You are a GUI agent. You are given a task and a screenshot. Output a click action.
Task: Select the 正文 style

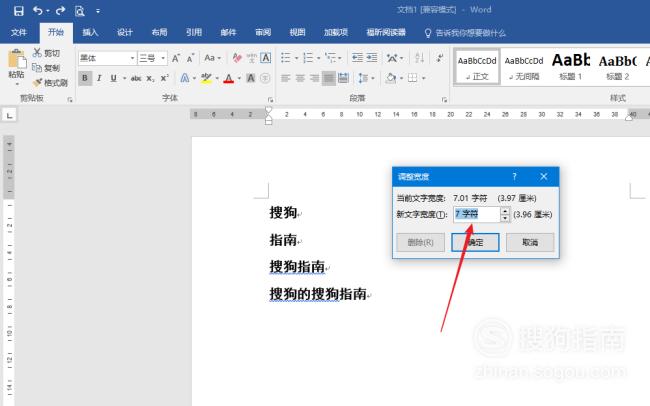pos(477,67)
